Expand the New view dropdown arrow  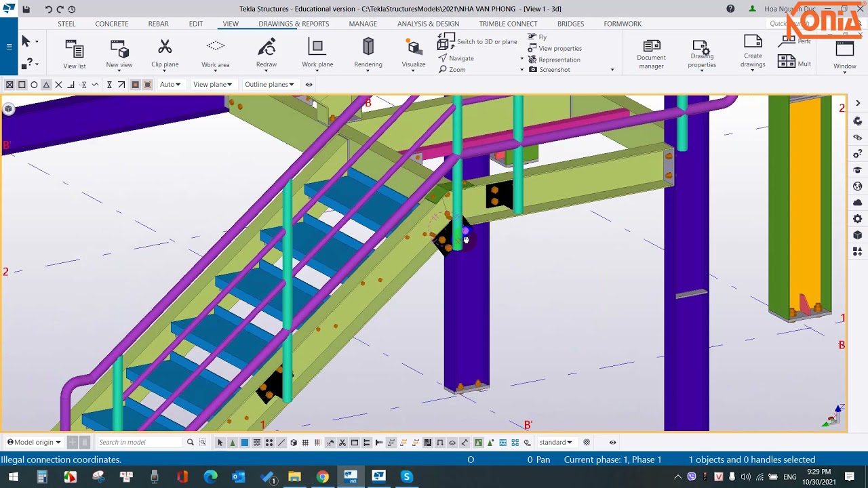119,70
